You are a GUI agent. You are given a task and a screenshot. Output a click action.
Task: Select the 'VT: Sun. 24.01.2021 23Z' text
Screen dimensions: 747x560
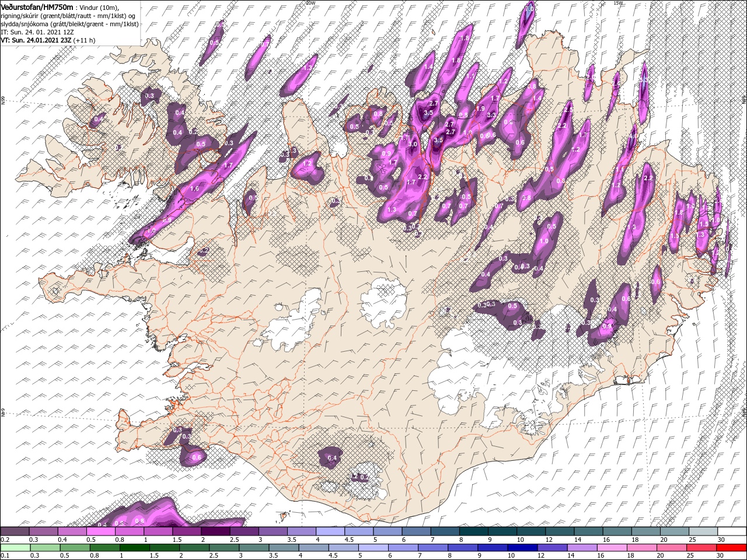[x=36, y=40]
